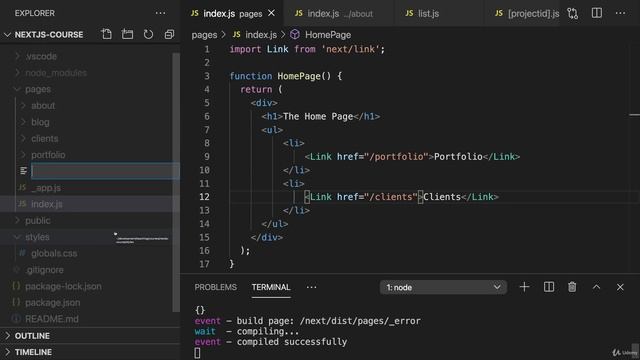The image size is (640, 360).
Task: Expand the public folder
Action: coord(17,220)
